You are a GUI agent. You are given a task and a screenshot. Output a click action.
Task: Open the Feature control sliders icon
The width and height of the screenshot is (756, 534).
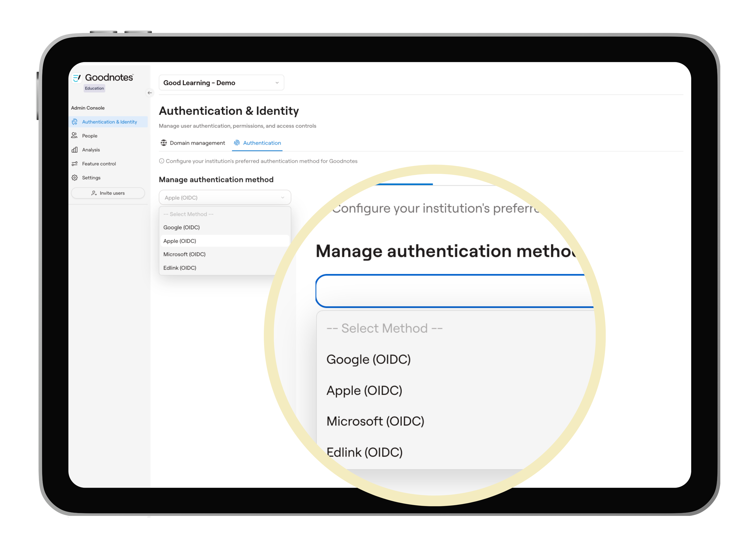pyautogui.click(x=75, y=164)
